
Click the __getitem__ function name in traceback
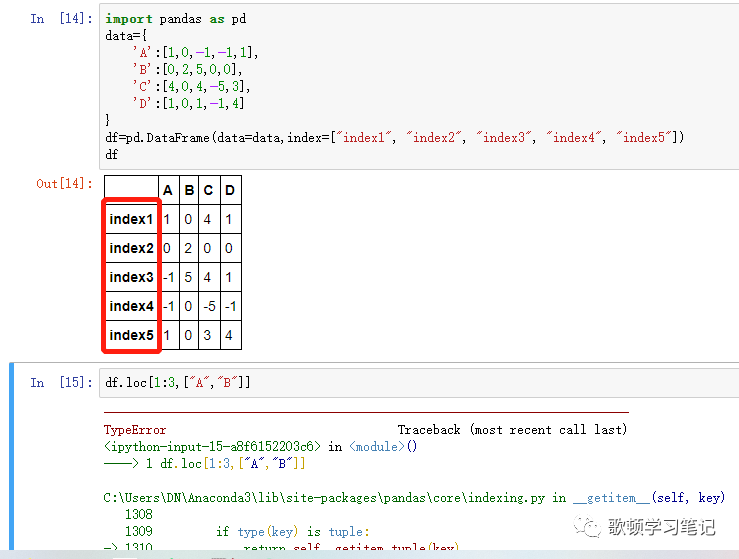pyautogui.click(x=611, y=498)
